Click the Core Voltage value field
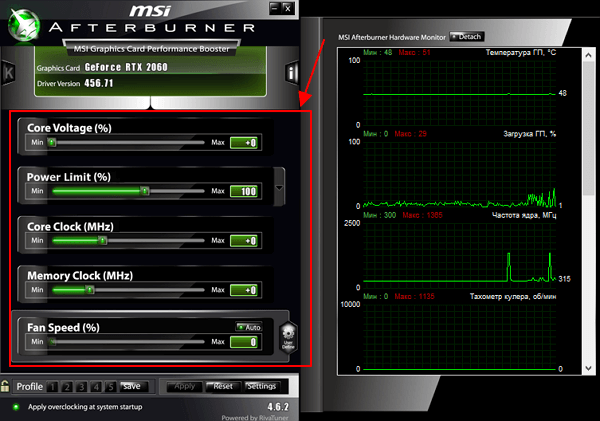The width and height of the screenshot is (600, 421). click(x=244, y=143)
